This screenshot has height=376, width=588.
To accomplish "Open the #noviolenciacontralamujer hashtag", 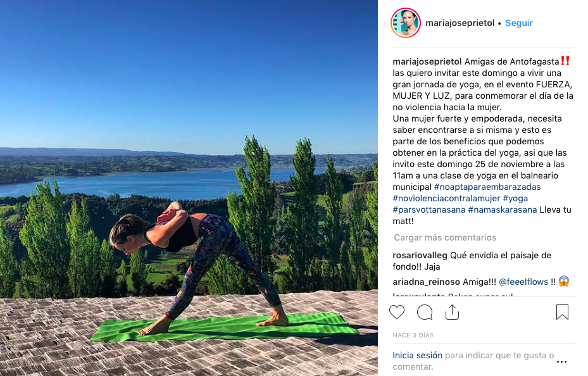I will pos(446,198).
